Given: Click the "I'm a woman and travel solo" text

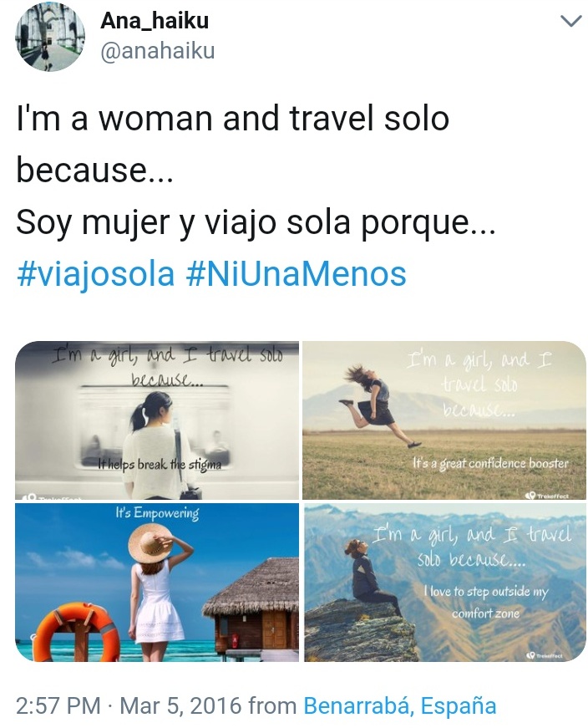Looking at the screenshot, I should pos(232,119).
